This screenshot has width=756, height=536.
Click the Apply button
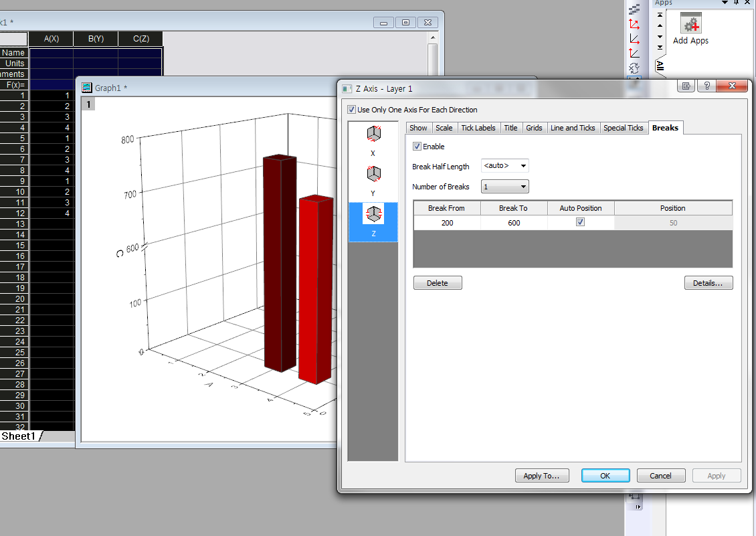[x=716, y=476]
